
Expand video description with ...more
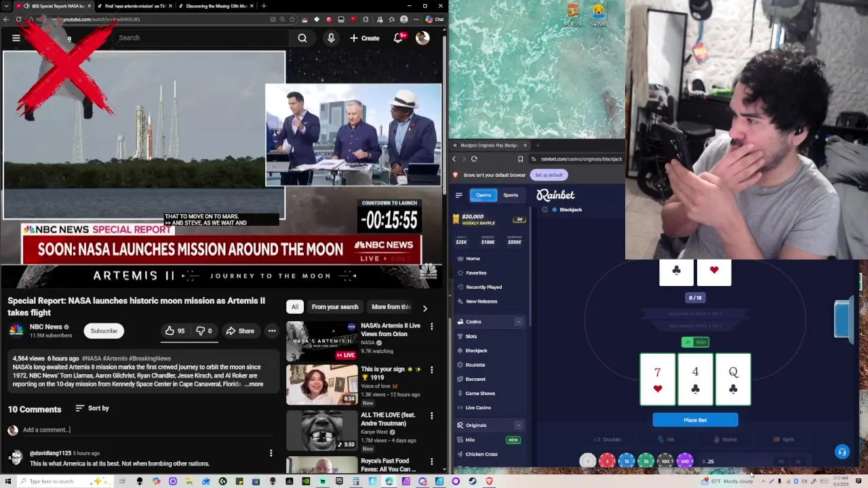point(254,384)
